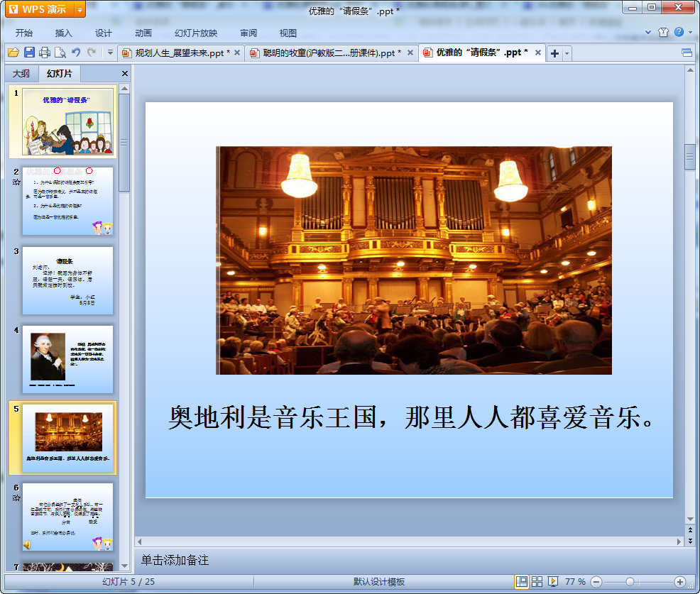Go to next slide with double-down arrow

(690, 541)
